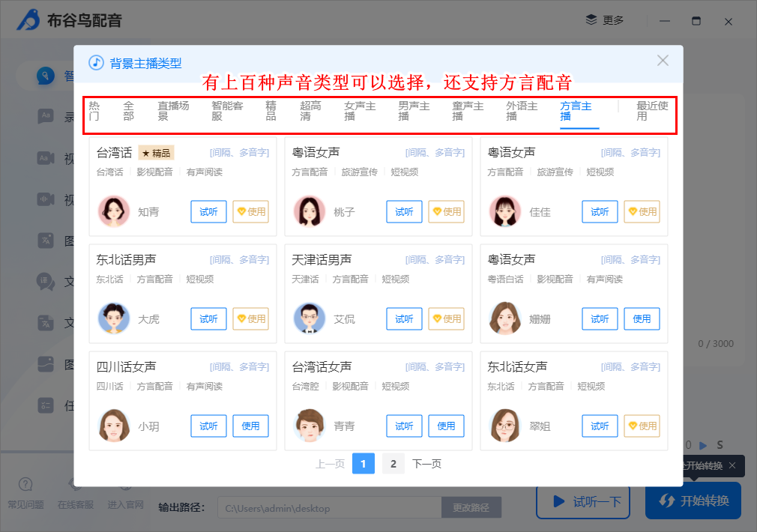Image resolution: width=757 pixels, height=532 pixels.
Task: Use the 姗姗 voice
Action: click(x=642, y=319)
